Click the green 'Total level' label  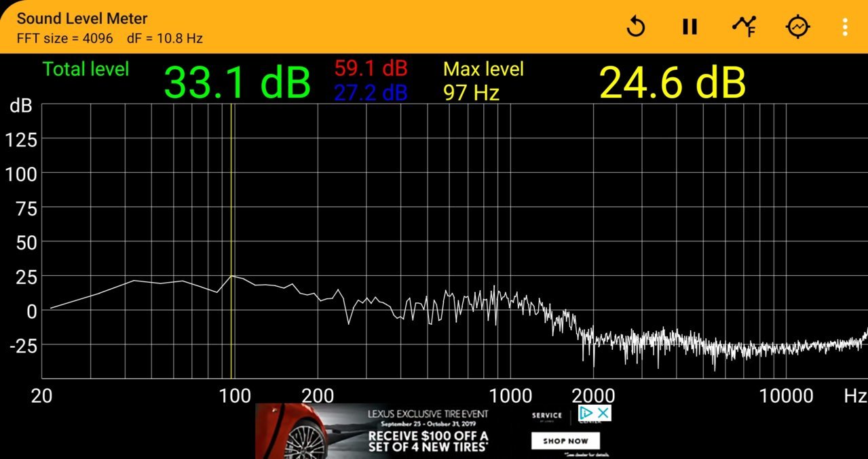[x=86, y=68]
